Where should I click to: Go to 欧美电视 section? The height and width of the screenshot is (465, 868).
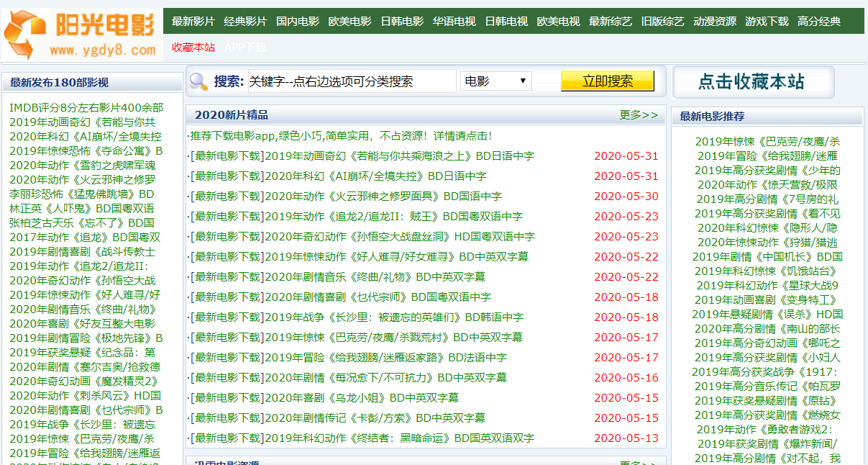pyautogui.click(x=558, y=21)
